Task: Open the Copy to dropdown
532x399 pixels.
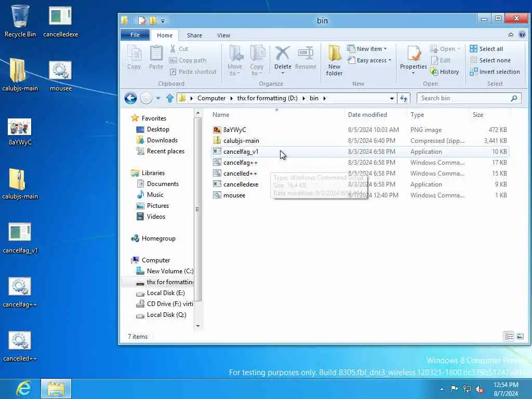Action: point(257,60)
